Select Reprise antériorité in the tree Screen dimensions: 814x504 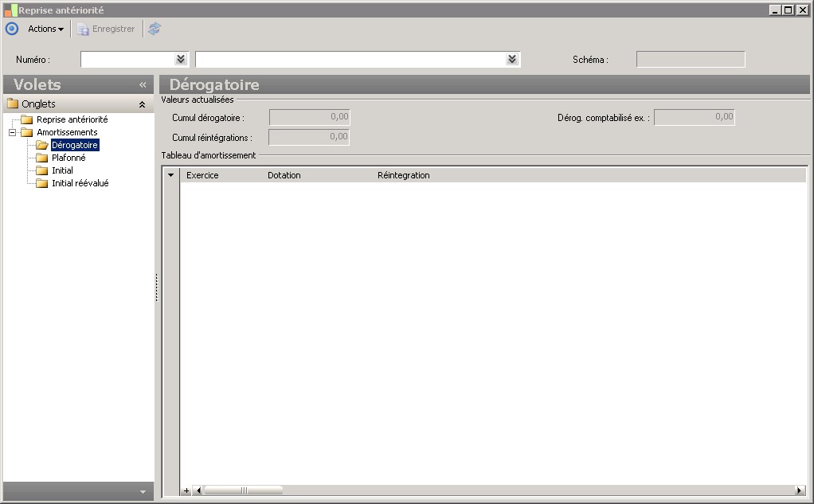click(x=72, y=119)
